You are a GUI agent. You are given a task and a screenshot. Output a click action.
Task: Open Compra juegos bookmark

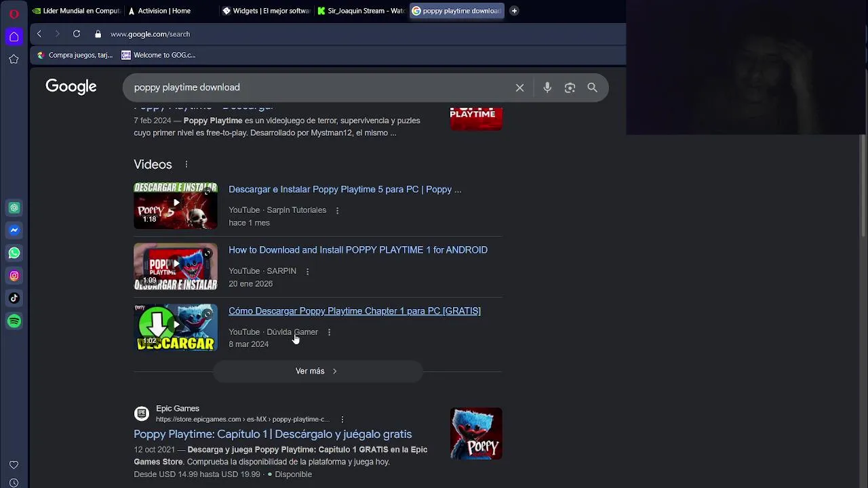point(75,55)
